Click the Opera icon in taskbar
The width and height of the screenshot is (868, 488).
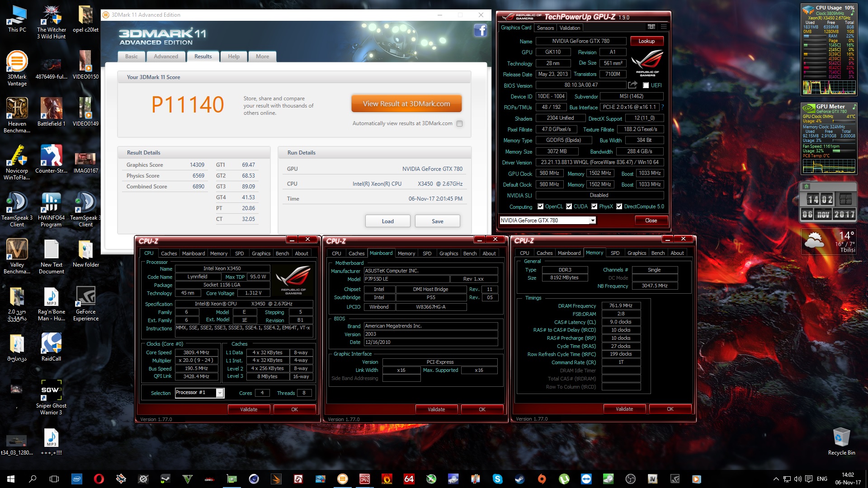point(99,479)
